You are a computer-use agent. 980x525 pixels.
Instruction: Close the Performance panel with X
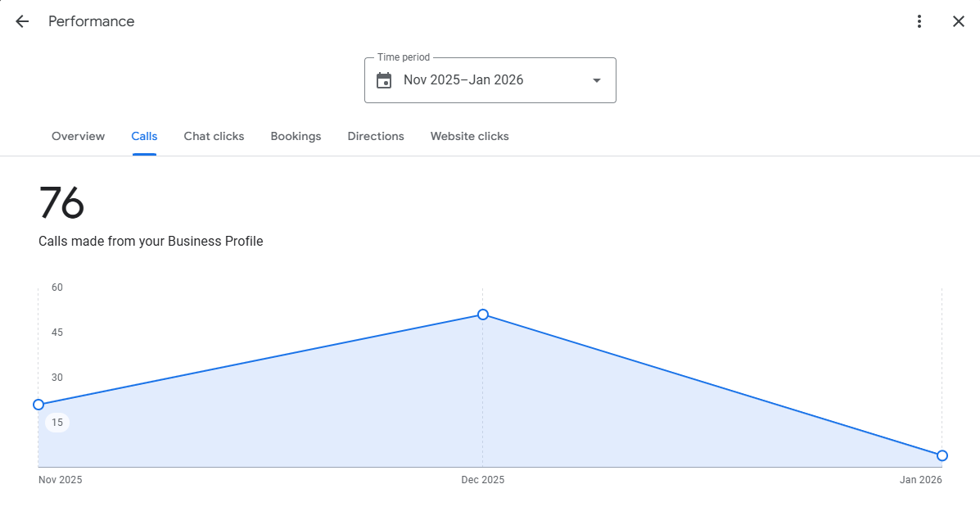[959, 21]
